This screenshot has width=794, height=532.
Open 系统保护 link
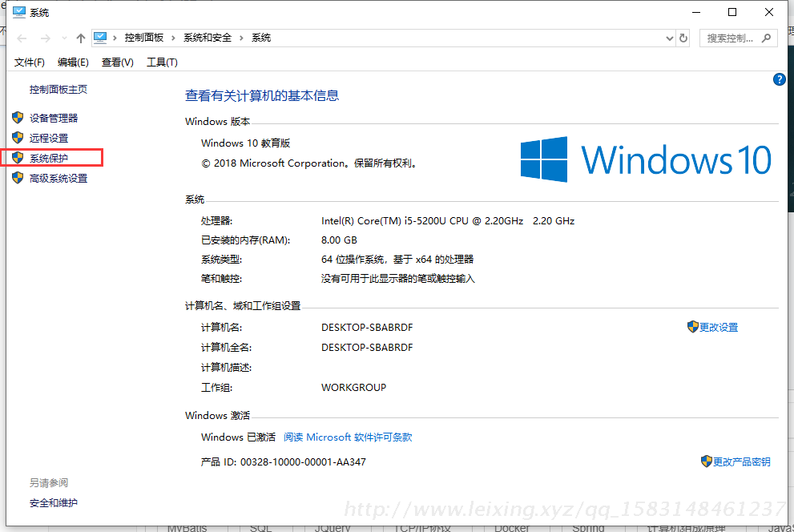pos(49,159)
